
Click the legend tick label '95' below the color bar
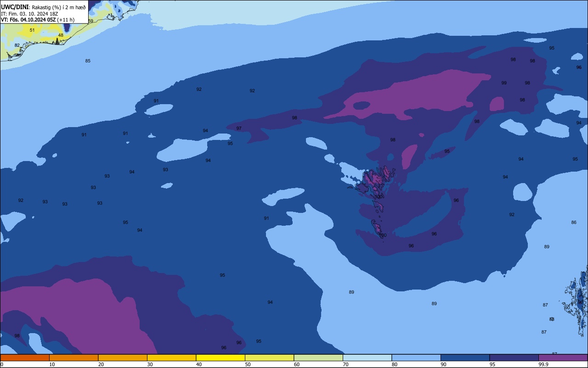coord(492,364)
